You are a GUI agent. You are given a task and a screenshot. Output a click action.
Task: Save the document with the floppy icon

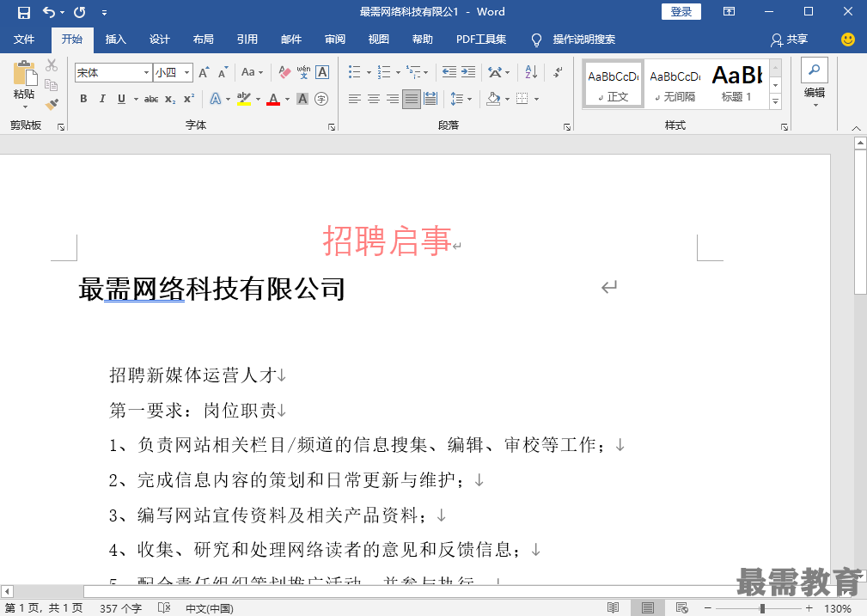[x=24, y=12]
